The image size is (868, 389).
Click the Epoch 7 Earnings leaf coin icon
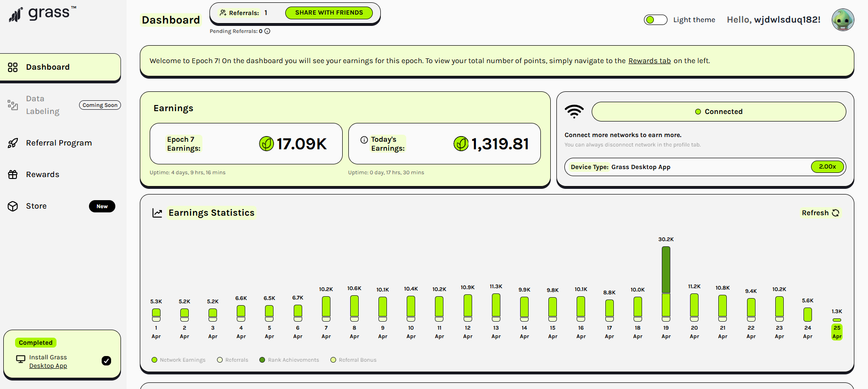coord(266,144)
